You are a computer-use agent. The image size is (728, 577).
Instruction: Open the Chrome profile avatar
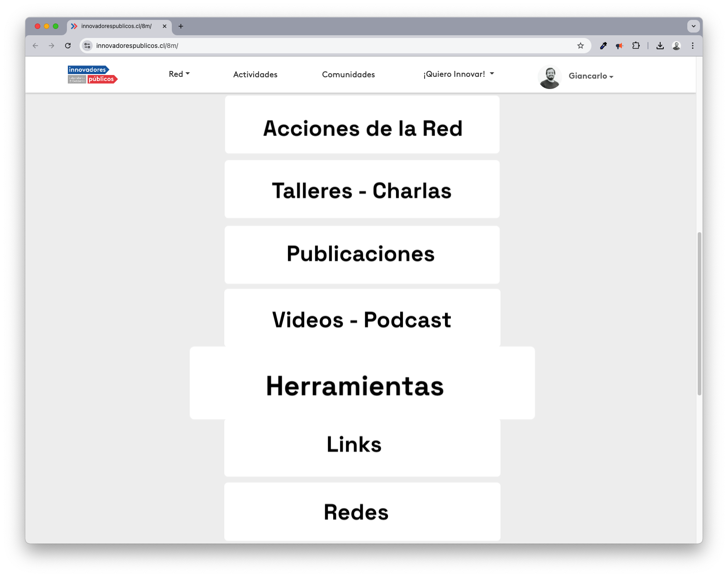tap(676, 46)
